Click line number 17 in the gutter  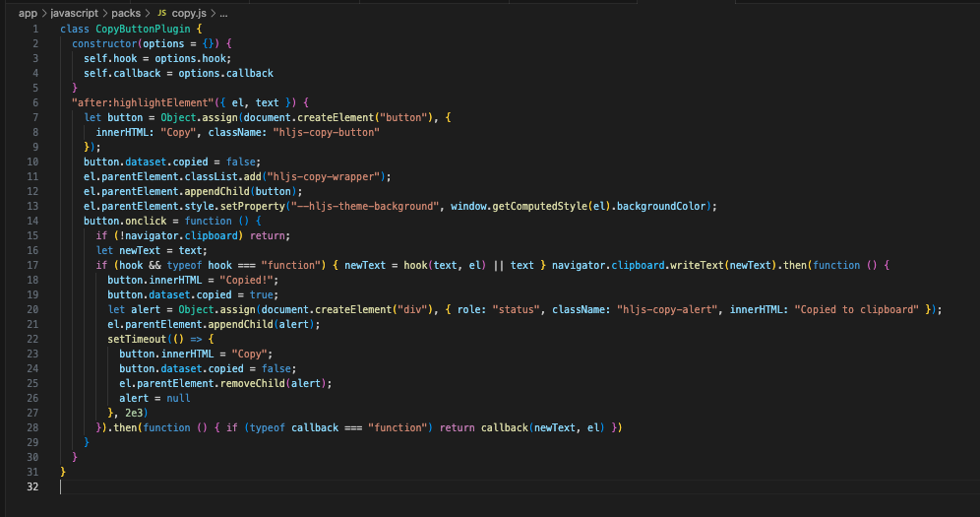[32, 265]
